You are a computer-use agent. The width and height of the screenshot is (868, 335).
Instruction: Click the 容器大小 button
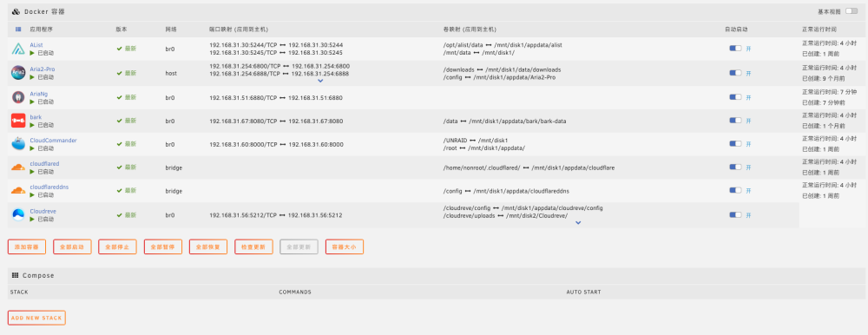(x=345, y=247)
